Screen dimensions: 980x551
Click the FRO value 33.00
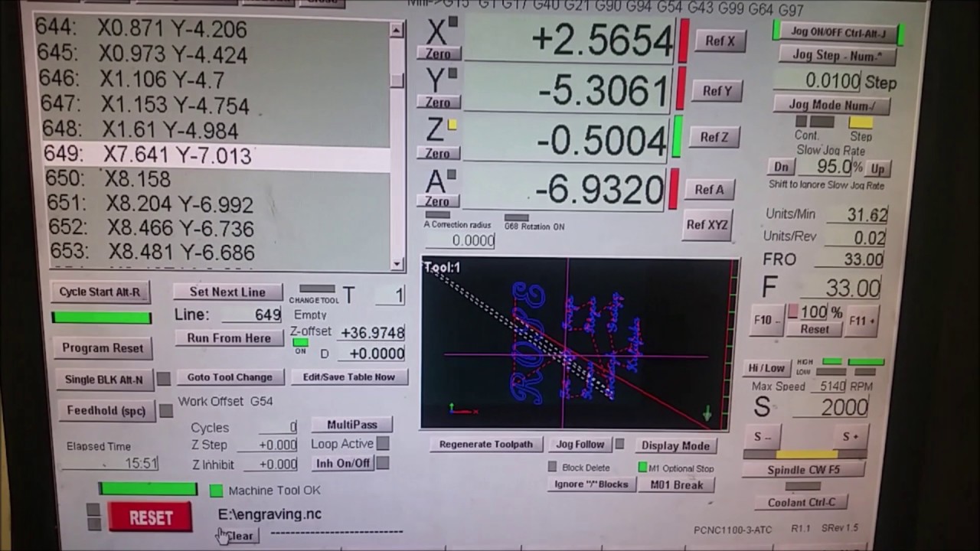click(850, 259)
